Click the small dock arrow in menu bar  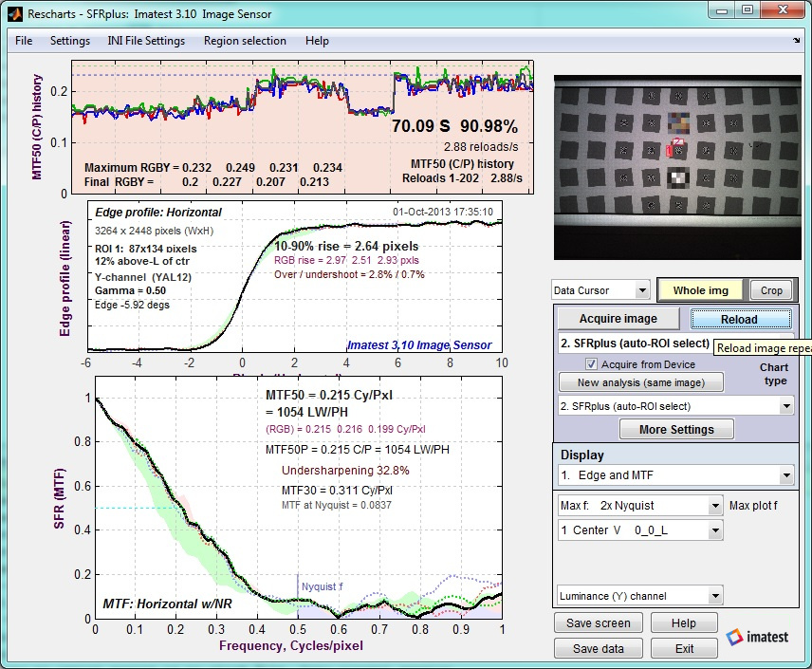[797, 41]
